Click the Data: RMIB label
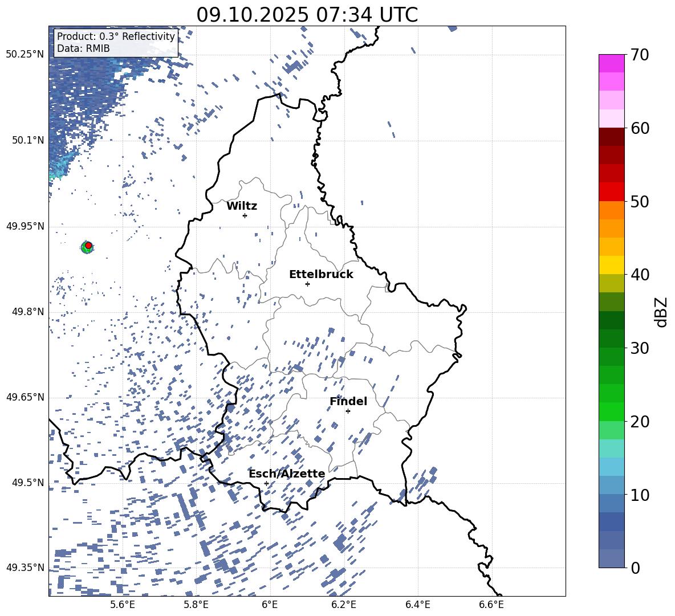 tap(83, 48)
